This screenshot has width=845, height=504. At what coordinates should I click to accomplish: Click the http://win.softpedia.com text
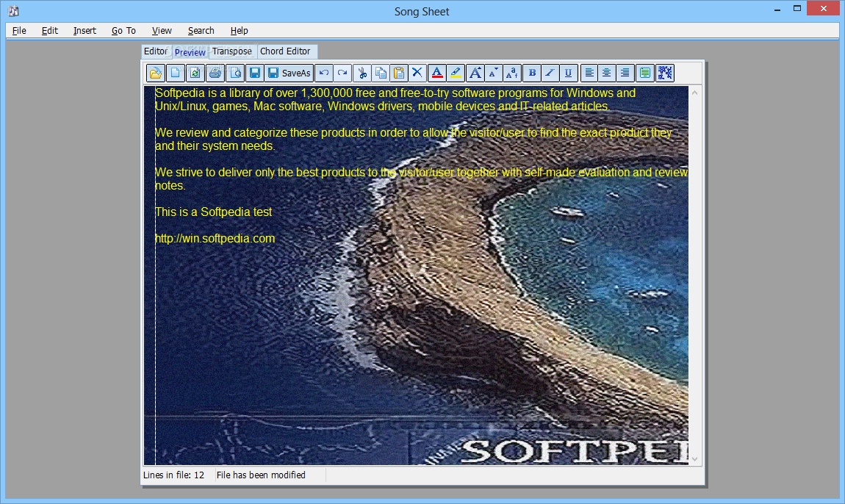215,238
